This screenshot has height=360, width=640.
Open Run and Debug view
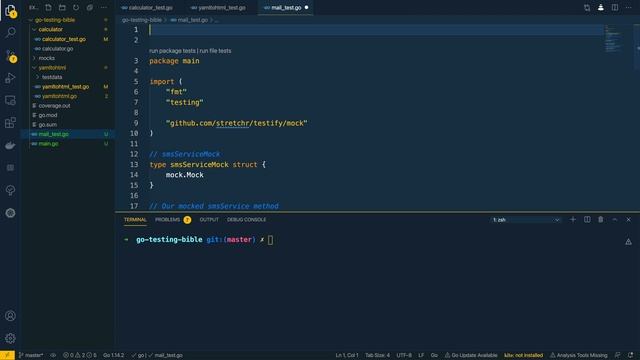11,78
